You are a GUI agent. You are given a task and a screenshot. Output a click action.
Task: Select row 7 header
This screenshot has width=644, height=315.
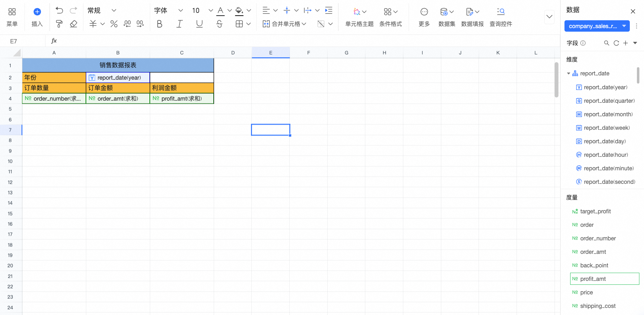11,130
